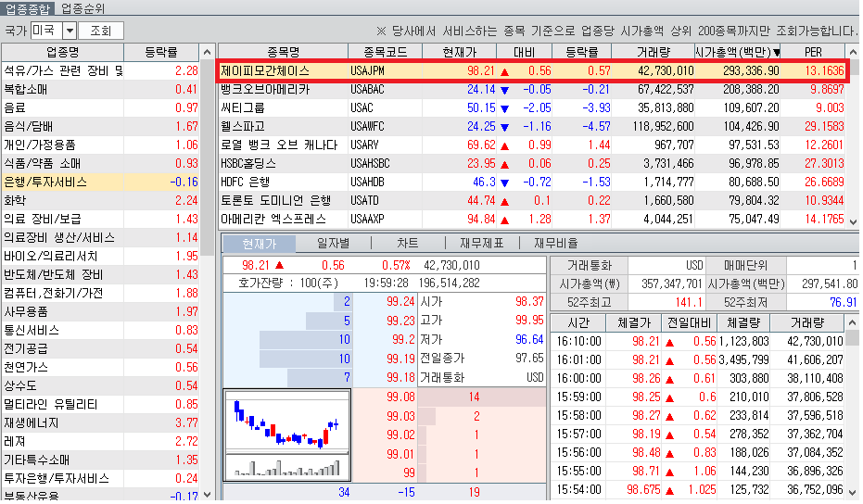The width and height of the screenshot is (863, 504).
Task: Sort by PER column header
Action: [813, 52]
